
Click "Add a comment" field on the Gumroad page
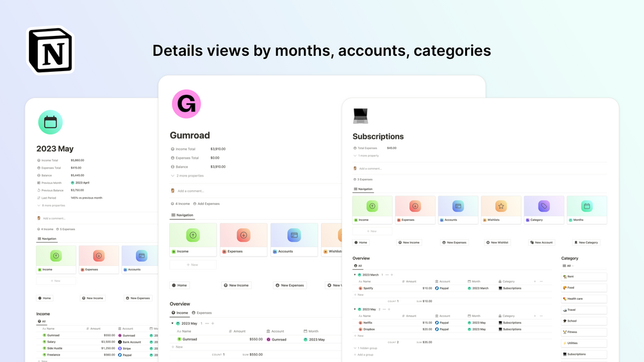[191, 191]
